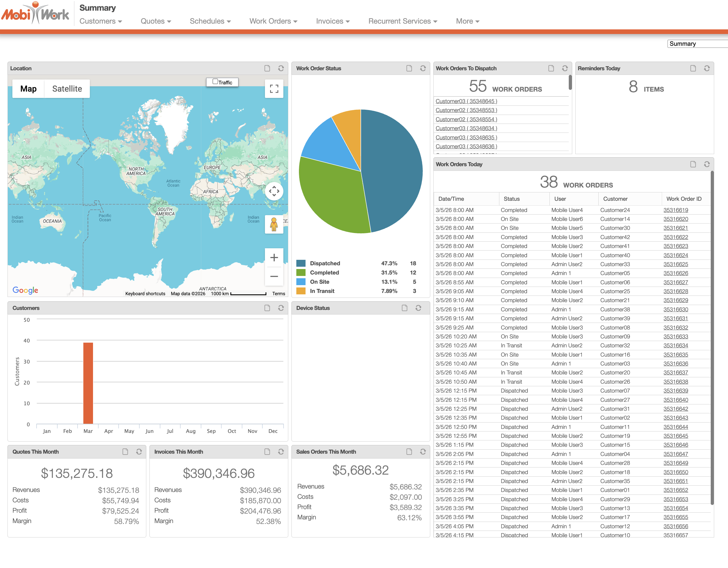This screenshot has height=568, width=728.
Task: Refresh the Work Orders Today panel
Action: point(707,164)
